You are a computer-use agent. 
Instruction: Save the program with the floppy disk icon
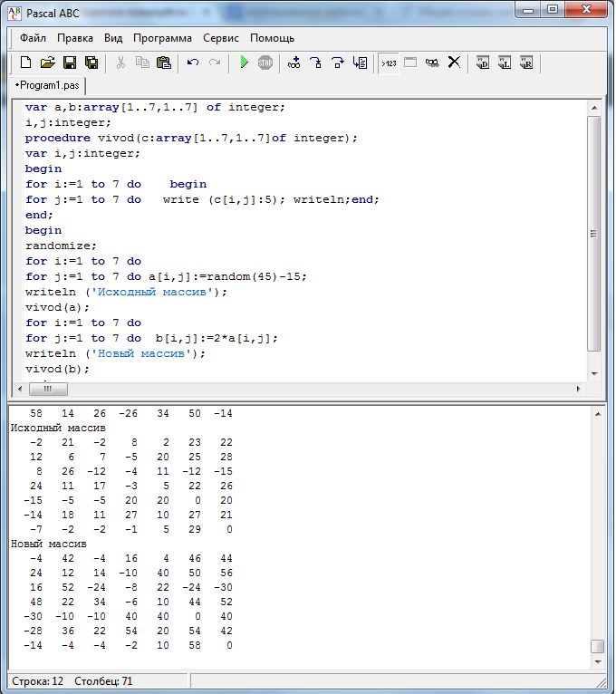point(69,63)
